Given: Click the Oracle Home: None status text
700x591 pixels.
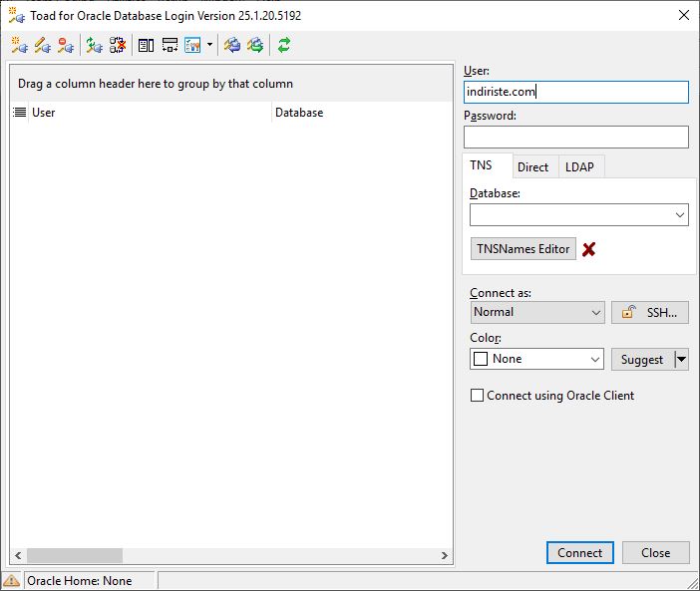Looking at the screenshot, I should point(80,581).
